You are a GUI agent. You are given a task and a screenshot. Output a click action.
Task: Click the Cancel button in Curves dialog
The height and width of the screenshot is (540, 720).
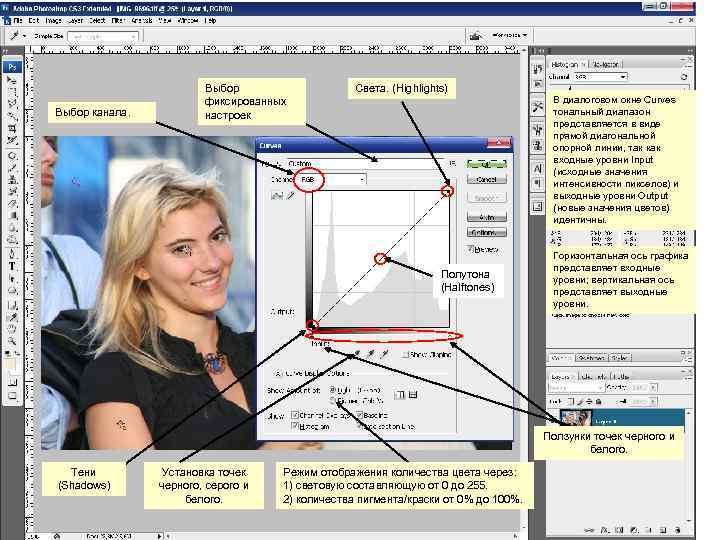click(x=487, y=180)
